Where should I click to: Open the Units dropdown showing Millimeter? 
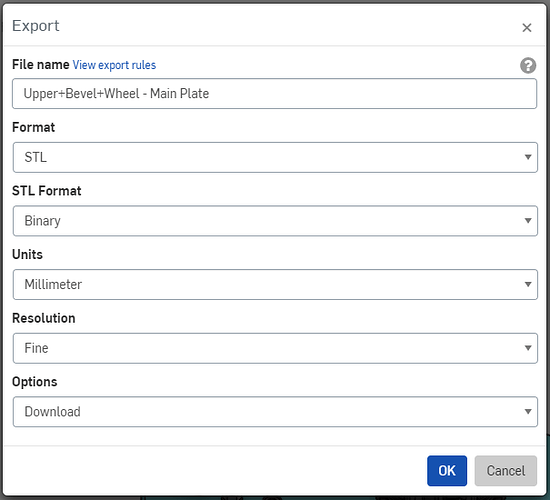coord(275,285)
